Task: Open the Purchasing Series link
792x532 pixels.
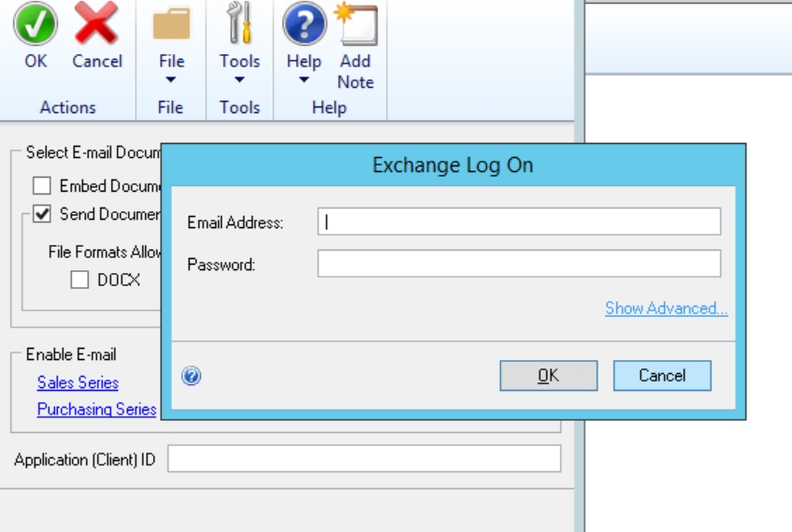Action: (96, 410)
